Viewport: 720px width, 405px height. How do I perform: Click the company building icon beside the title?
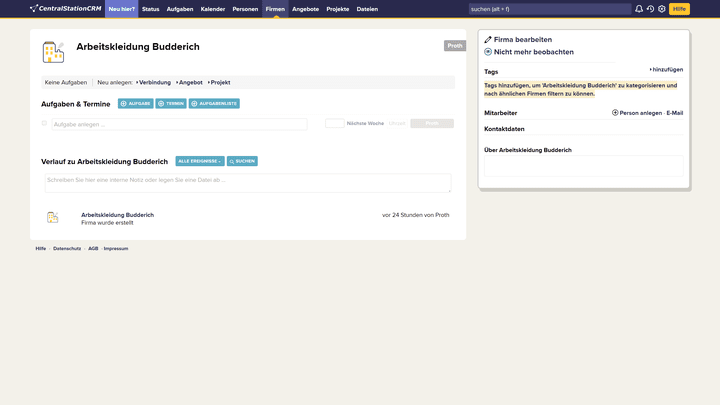(x=53, y=52)
